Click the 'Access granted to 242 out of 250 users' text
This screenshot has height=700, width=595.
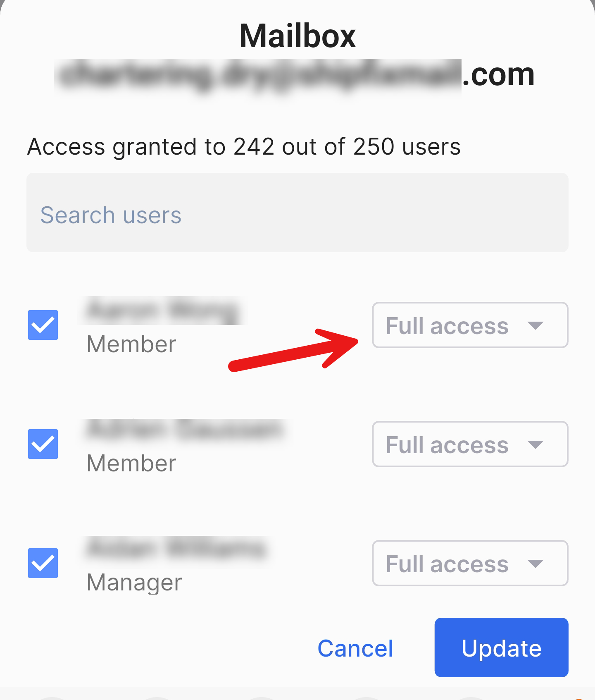click(x=244, y=147)
